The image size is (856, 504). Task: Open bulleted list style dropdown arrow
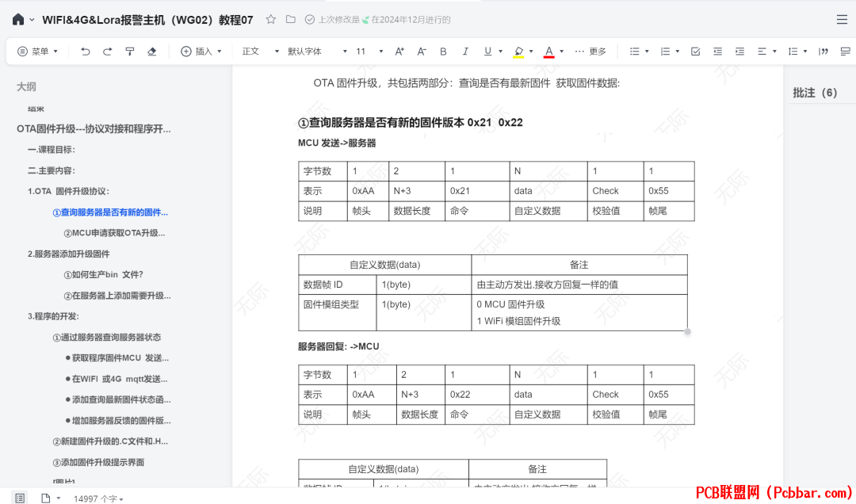pos(647,52)
